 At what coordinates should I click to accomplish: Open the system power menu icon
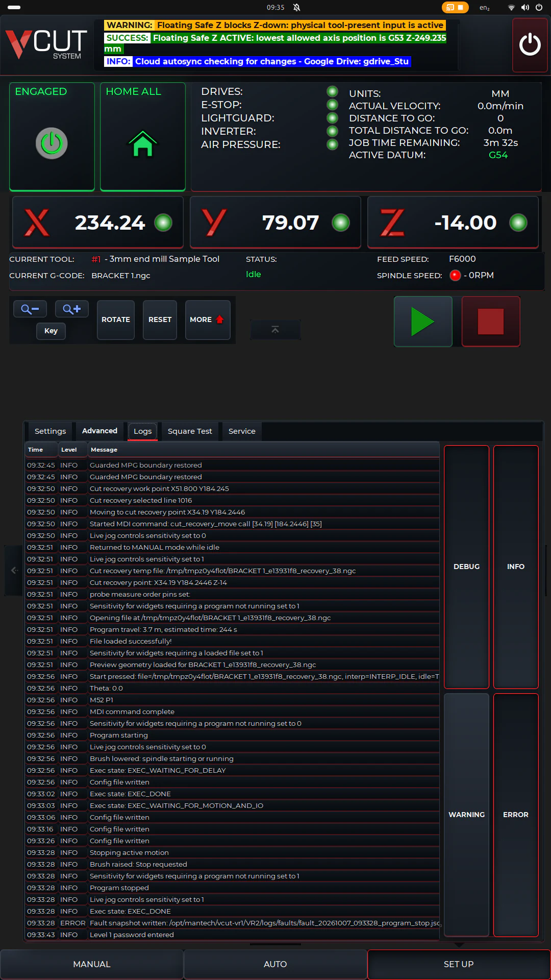coord(539,7)
